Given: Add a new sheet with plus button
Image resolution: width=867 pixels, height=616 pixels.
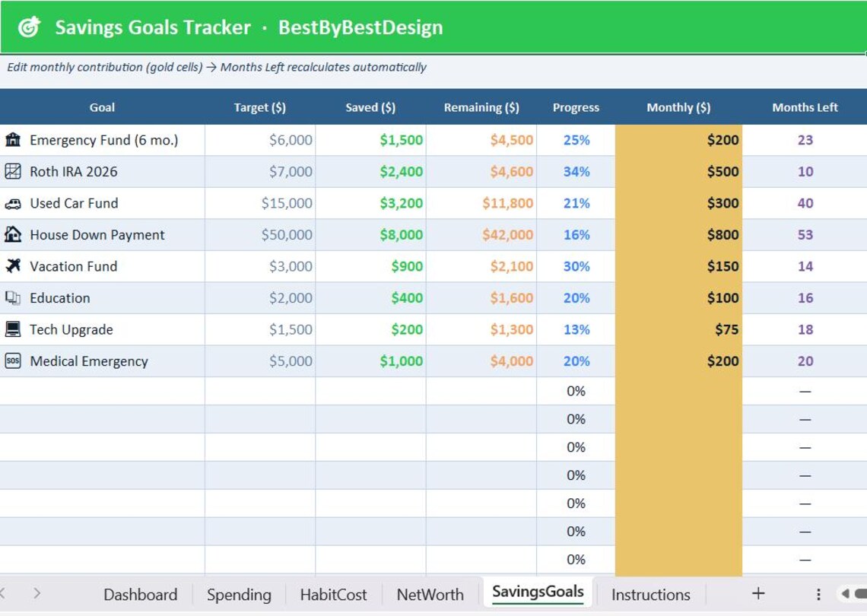Looking at the screenshot, I should (758, 593).
